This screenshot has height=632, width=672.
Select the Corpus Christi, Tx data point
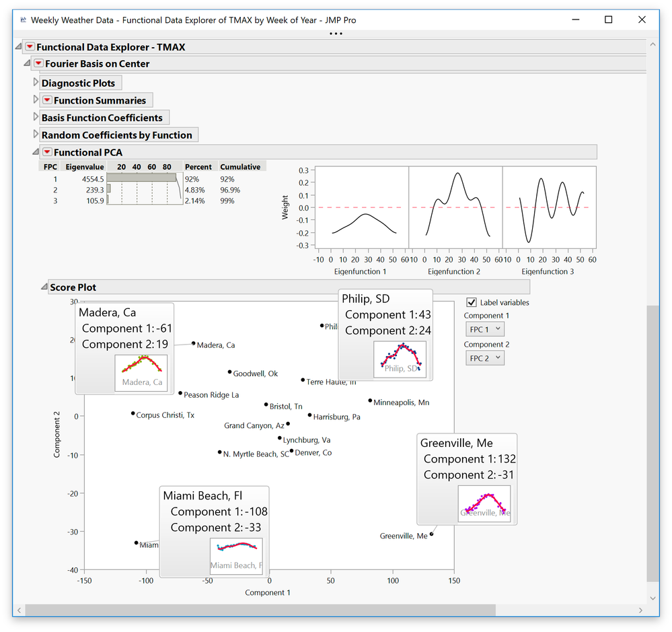[x=133, y=413]
